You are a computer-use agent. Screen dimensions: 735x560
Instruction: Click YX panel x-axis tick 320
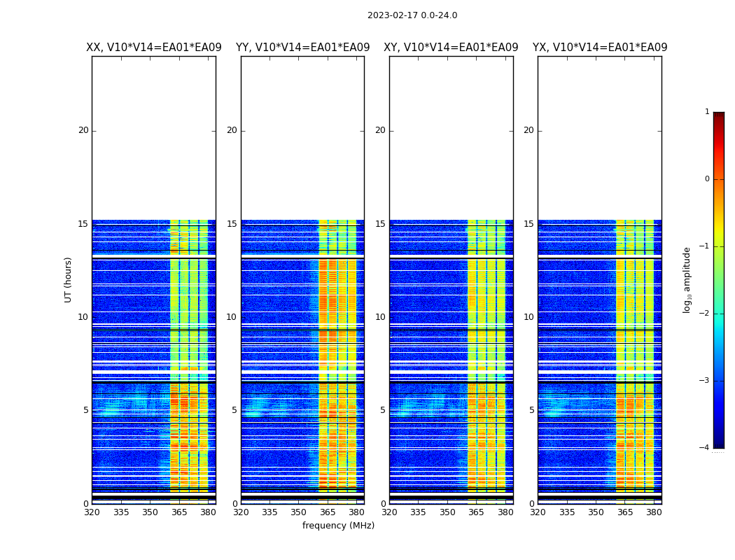coord(538,512)
